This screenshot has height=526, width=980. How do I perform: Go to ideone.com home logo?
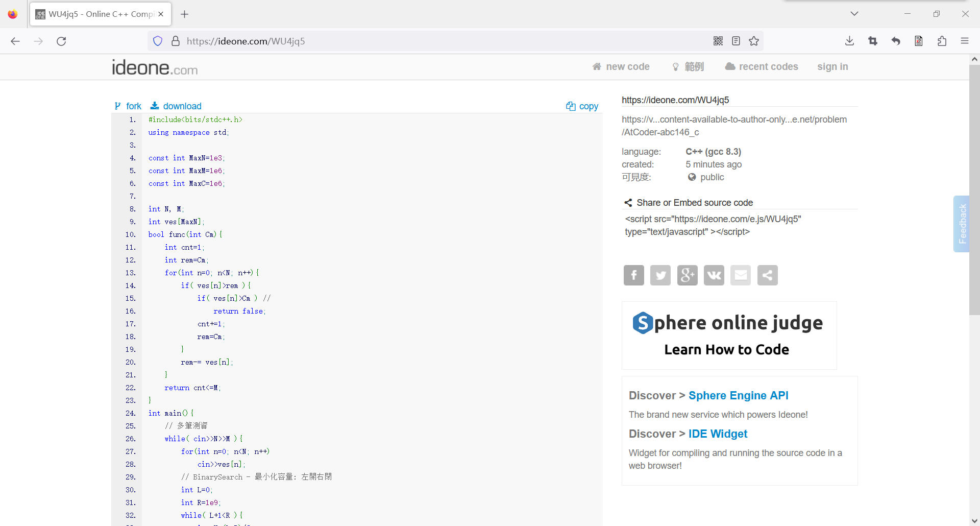155,67
